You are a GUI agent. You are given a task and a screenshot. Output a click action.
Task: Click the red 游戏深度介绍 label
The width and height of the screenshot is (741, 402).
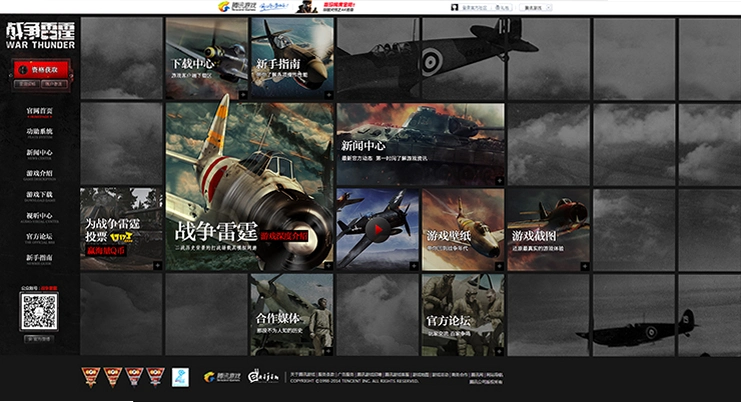tap(284, 235)
